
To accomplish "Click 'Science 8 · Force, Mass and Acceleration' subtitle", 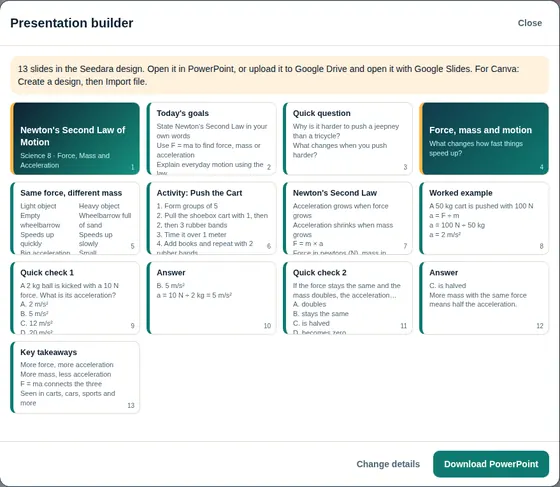I will 65,160.
